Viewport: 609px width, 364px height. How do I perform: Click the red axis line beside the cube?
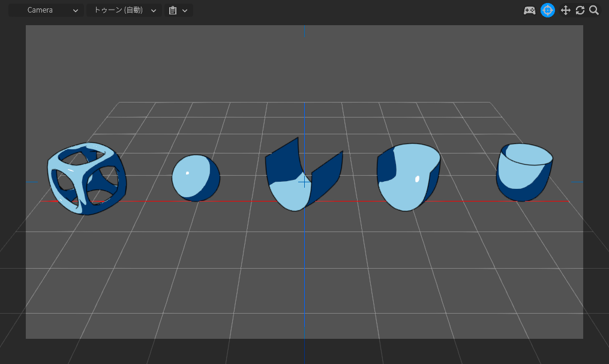pos(54,201)
